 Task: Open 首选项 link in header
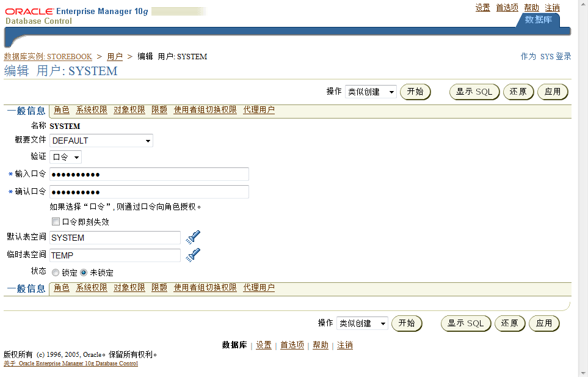[x=507, y=8]
